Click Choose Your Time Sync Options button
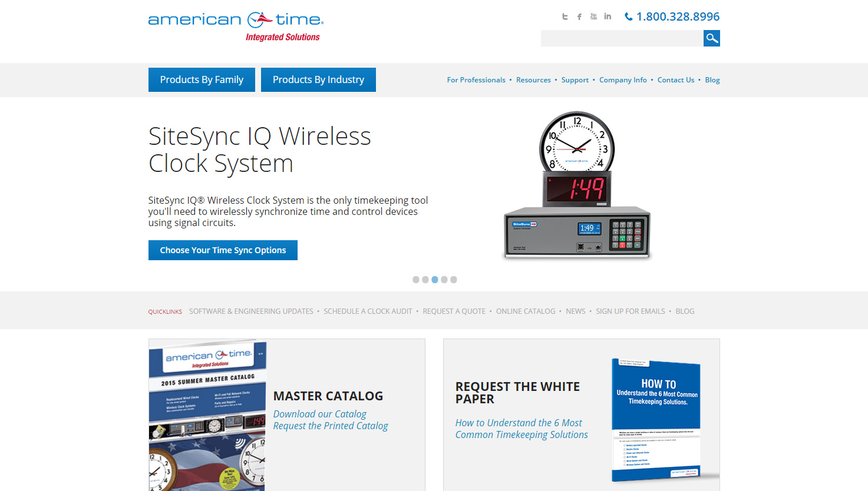This screenshot has width=868, height=491. [x=223, y=250]
